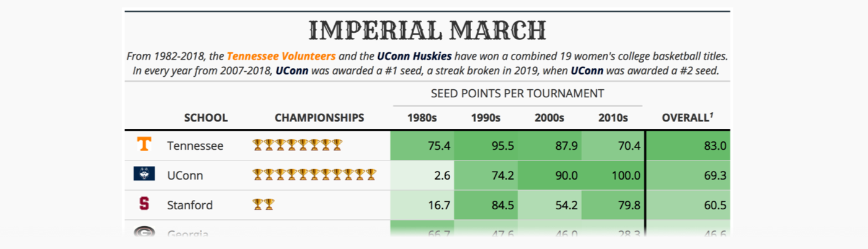This screenshot has height=249, width=868.
Task: Sort by the OVERALL column header
Action: click(687, 118)
